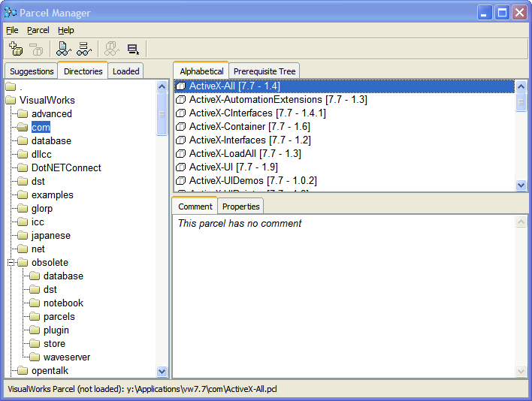Select ActiveX-All [7.7 - 1.4] parcel
Viewport: 532px width, 401px height.
click(x=344, y=86)
